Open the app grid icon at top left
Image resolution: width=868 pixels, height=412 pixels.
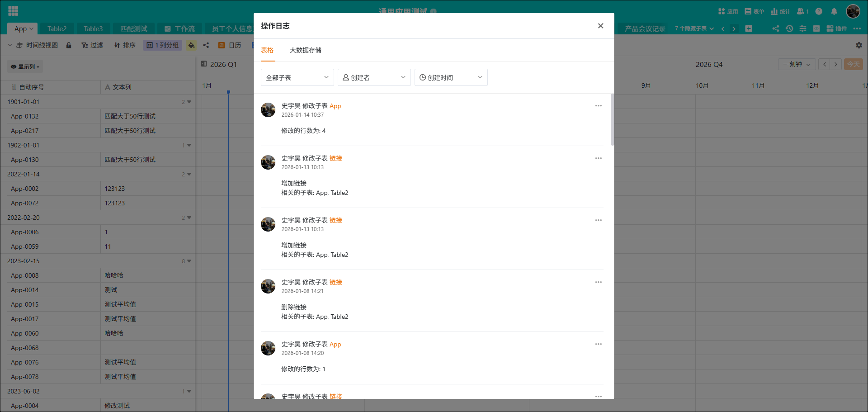point(13,11)
